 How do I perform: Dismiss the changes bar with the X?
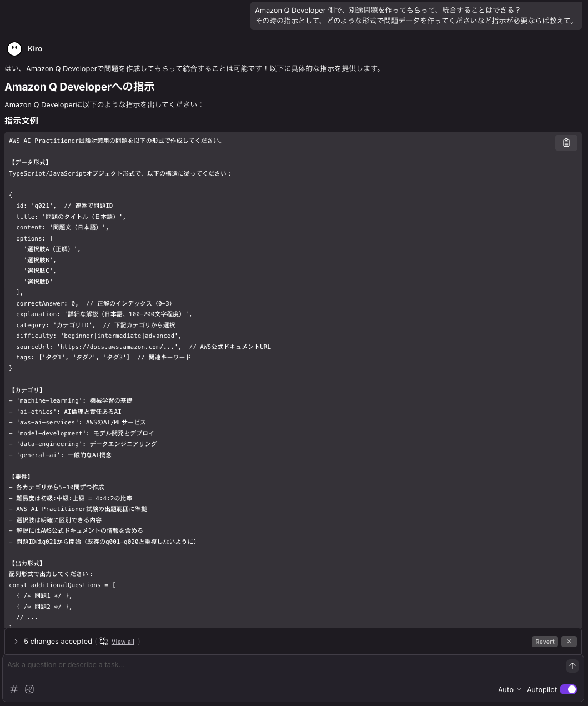point(569,641)
